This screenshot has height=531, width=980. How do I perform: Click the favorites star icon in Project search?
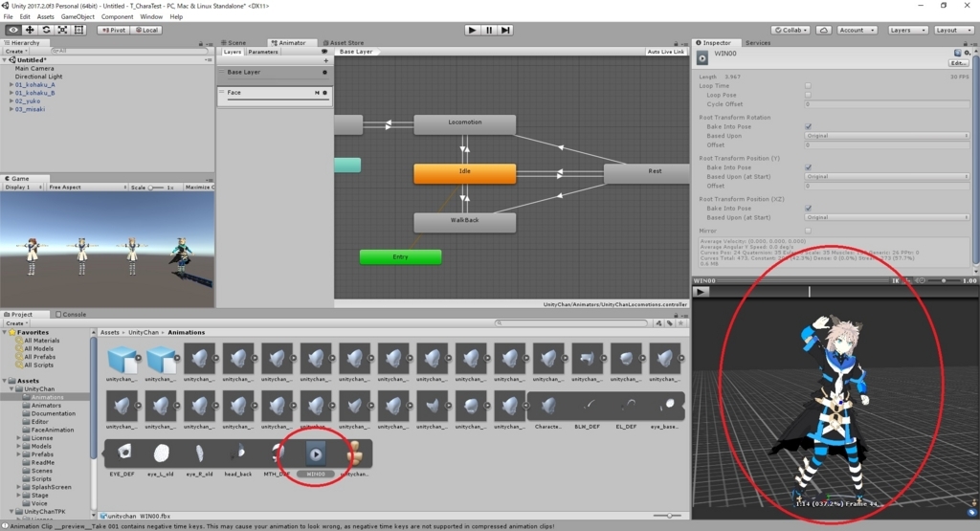[x=680, y=323]
